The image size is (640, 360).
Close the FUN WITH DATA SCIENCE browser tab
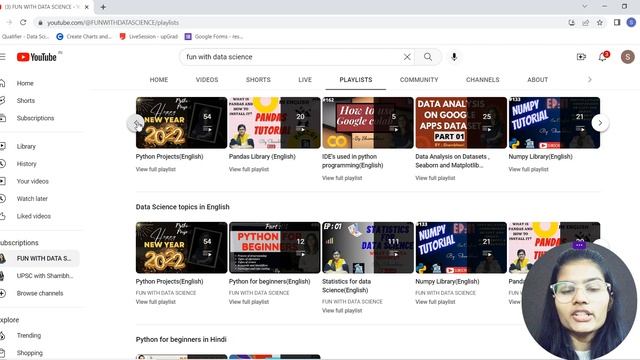coord(87,7)
